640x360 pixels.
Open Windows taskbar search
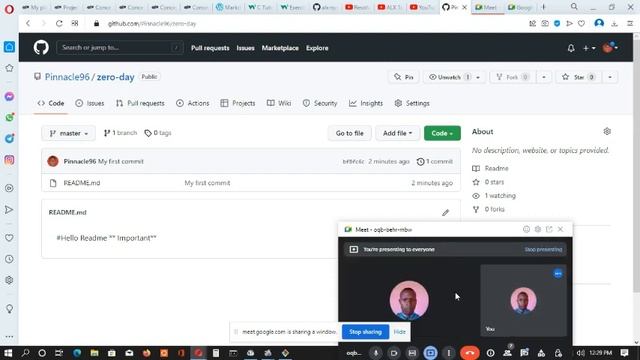click(25, 353)
